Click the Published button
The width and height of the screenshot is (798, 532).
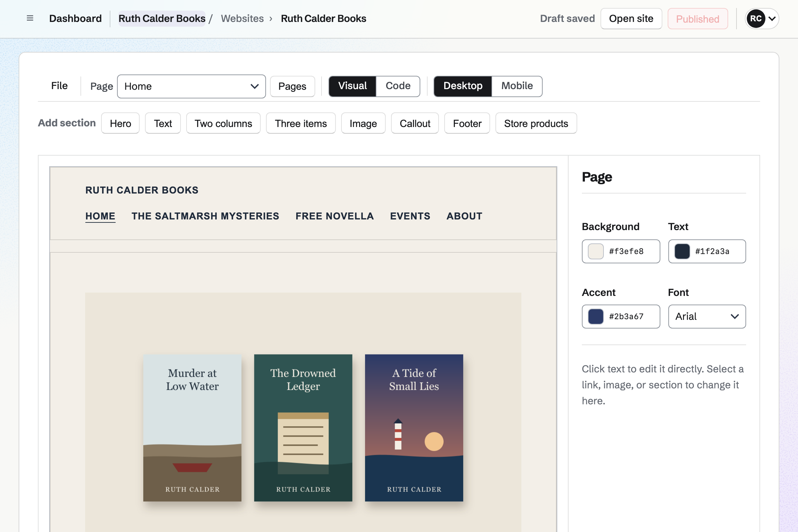[698, 19]
